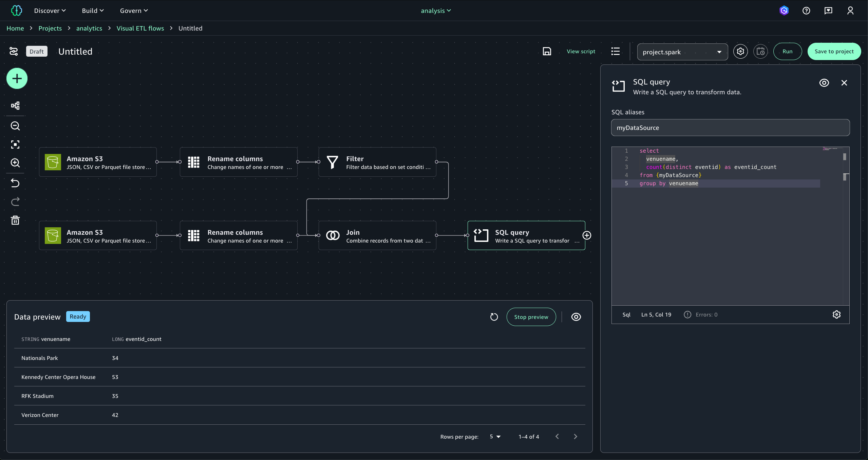This screenshot has height=460, width=868.
Task: Undo the last canvas action
Action: click(15, 183)
